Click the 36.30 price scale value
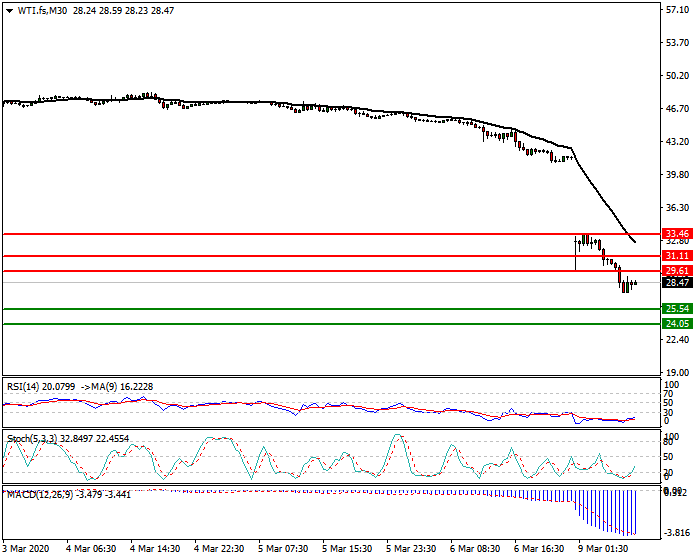700x560 pixels. pyautogui.click(x=677, y=208)
